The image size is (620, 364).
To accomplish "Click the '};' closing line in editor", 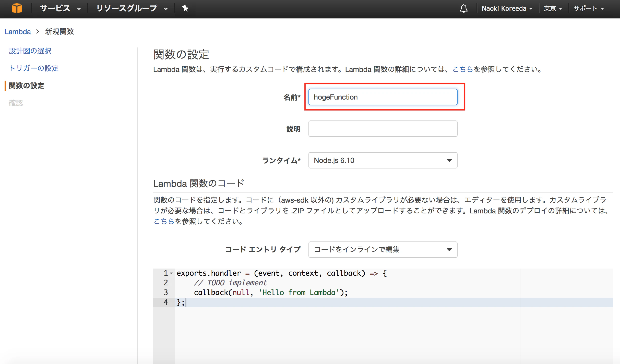I will point(181,302).
